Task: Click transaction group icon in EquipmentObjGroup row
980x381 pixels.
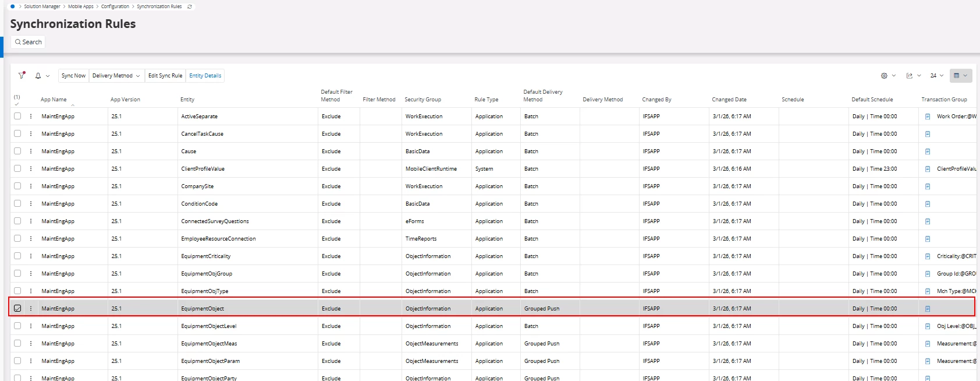Action: click(x=928, y=274)
